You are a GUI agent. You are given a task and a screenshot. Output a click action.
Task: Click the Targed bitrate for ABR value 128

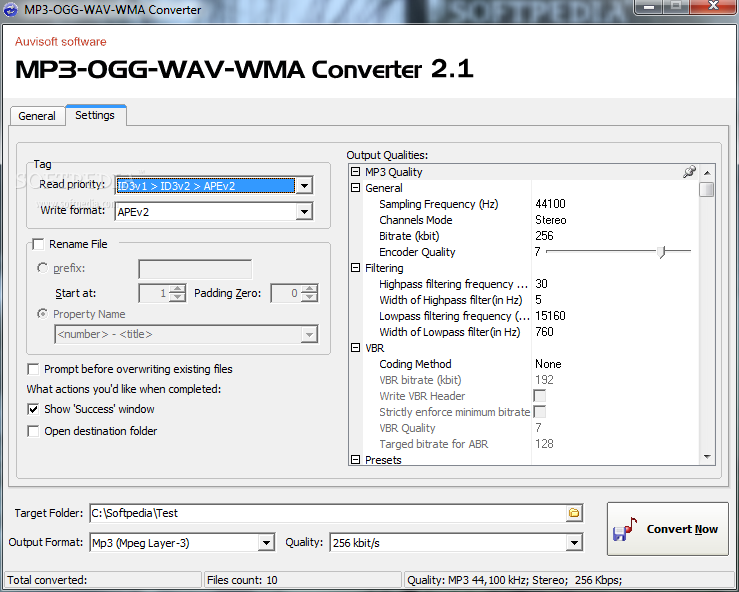[544, 444]
